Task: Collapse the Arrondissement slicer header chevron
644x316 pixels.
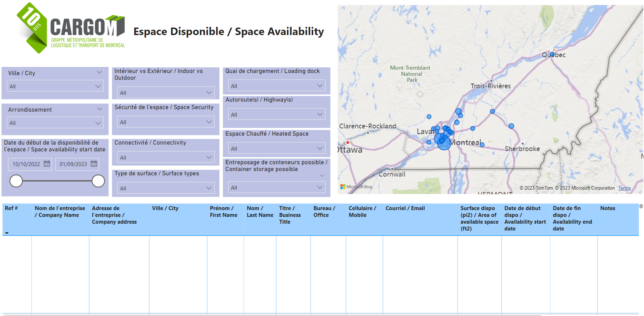Action: [x=99, y=109]
